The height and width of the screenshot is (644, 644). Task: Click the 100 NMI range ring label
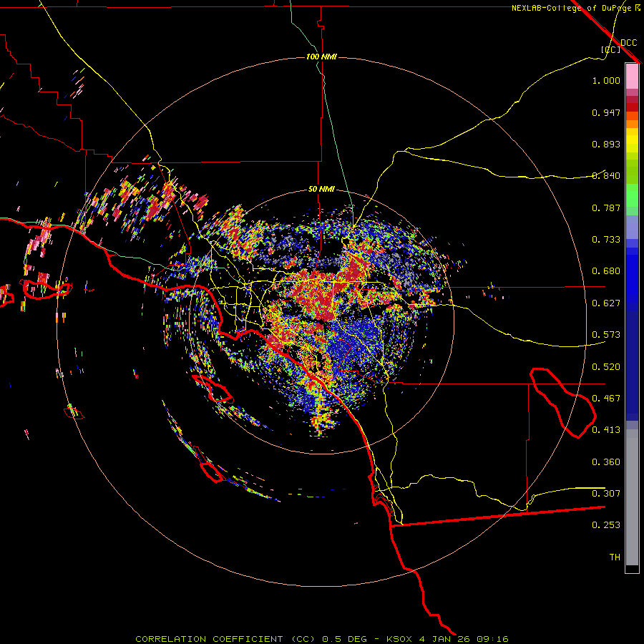321,57
